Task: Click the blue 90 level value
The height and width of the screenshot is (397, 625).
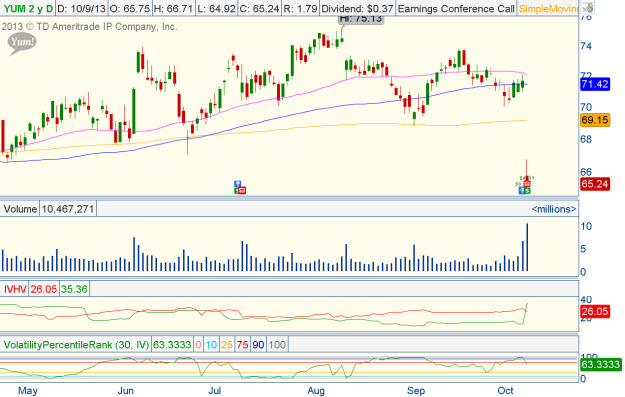Action: click(x=258, y=345)
